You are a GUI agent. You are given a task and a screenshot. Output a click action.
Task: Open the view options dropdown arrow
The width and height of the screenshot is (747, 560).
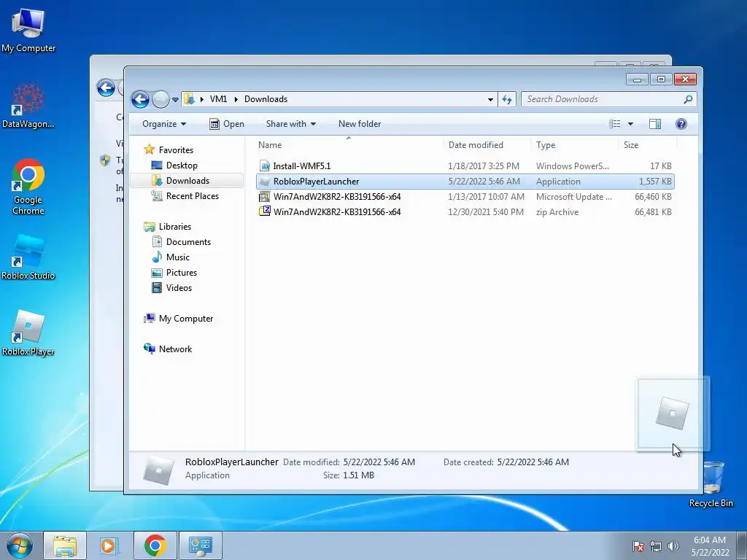[630, 124]
